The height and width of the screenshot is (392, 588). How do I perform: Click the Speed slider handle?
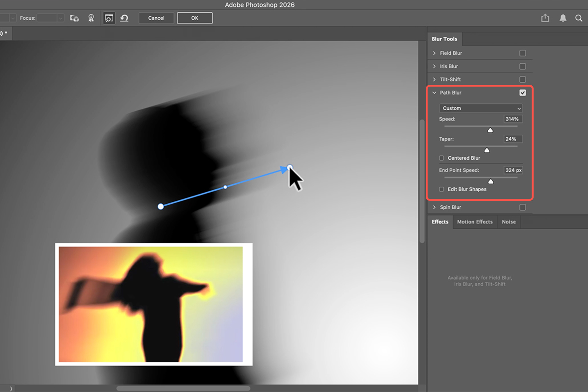[490, 130]
